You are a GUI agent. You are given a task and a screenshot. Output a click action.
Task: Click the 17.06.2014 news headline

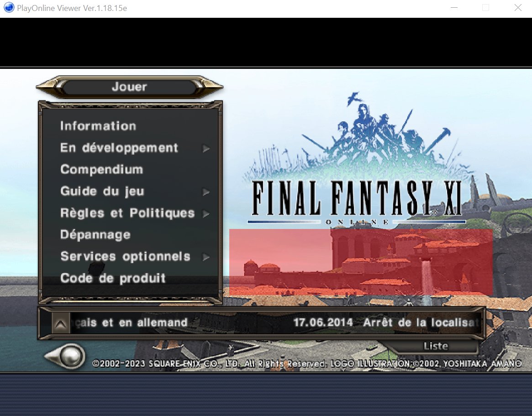(x=386, y=322)
